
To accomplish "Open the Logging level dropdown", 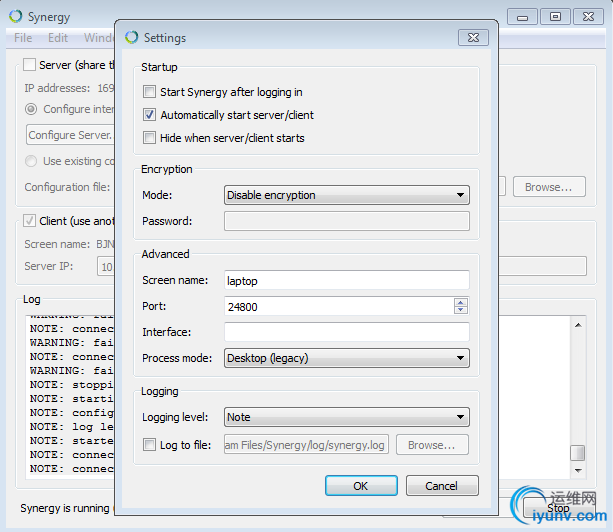I will [347, 417].
